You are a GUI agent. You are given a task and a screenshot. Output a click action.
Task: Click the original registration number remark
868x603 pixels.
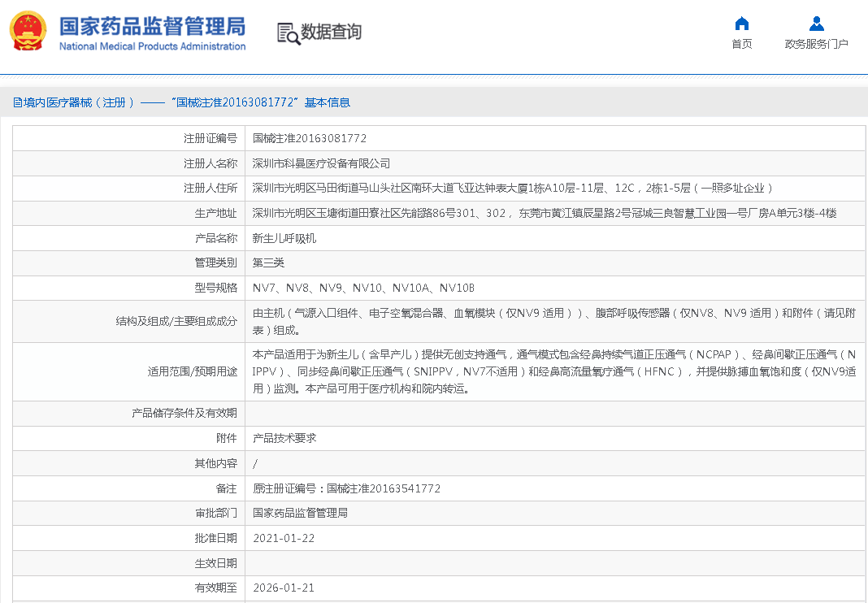coord(346,488)
